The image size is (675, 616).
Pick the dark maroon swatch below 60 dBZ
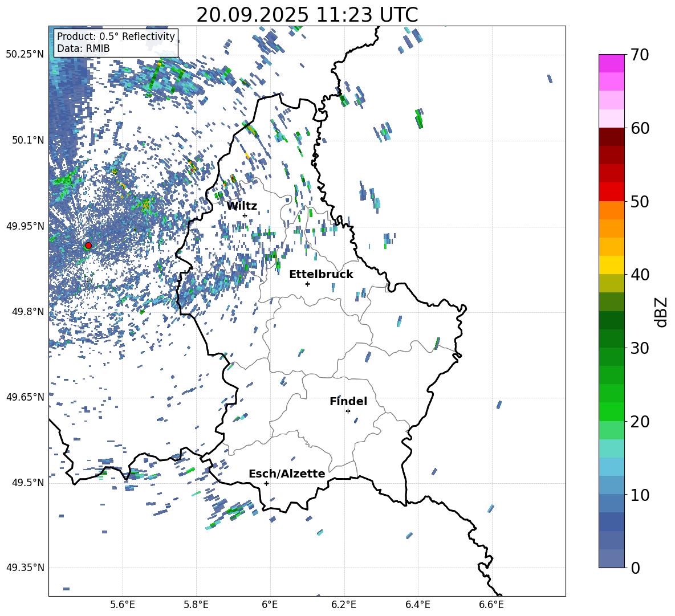(611, 137)
